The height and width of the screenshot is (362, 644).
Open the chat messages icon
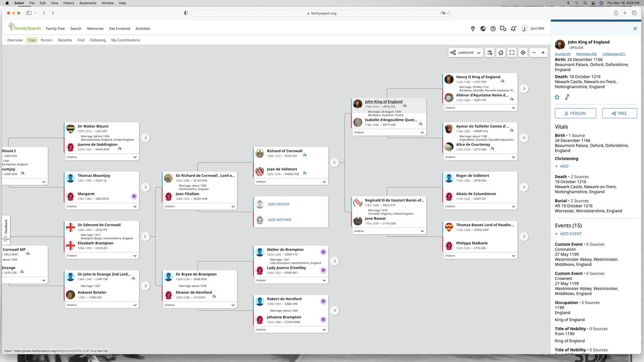(503, 28)
